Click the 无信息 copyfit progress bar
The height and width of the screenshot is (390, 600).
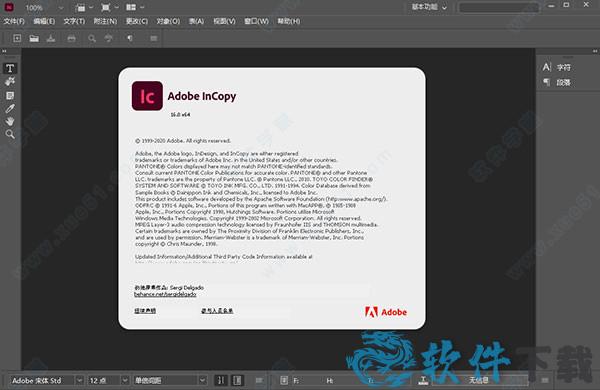[479, 380]
